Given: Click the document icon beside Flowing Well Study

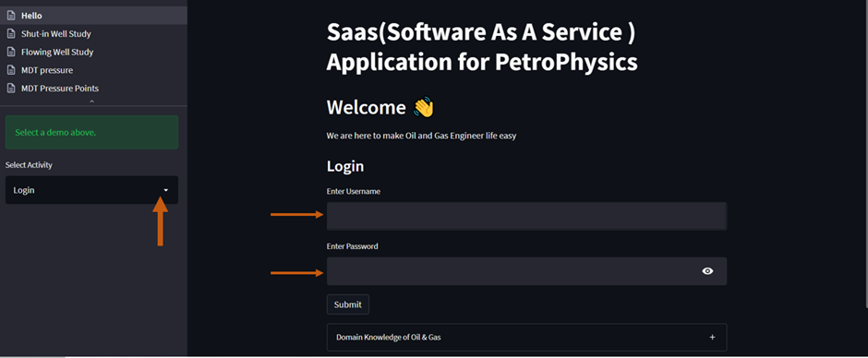Looking at the screenshot, I should click(10, 52).
